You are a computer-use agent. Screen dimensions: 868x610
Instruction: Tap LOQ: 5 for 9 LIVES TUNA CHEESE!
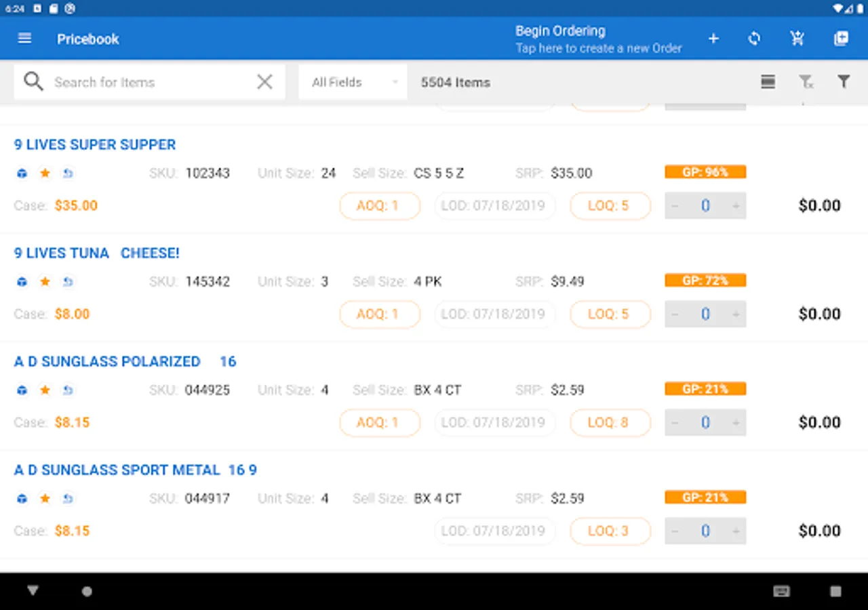click(610, 314)
